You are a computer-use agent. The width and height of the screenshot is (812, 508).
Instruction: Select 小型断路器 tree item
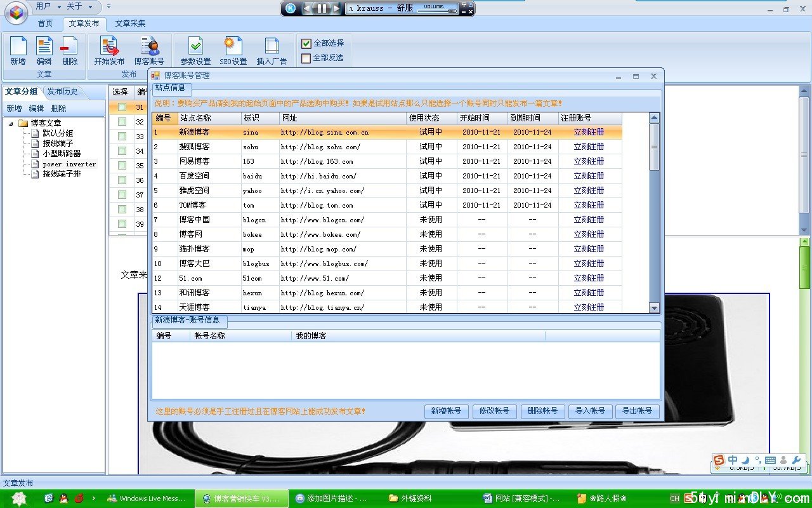point(62,154)
